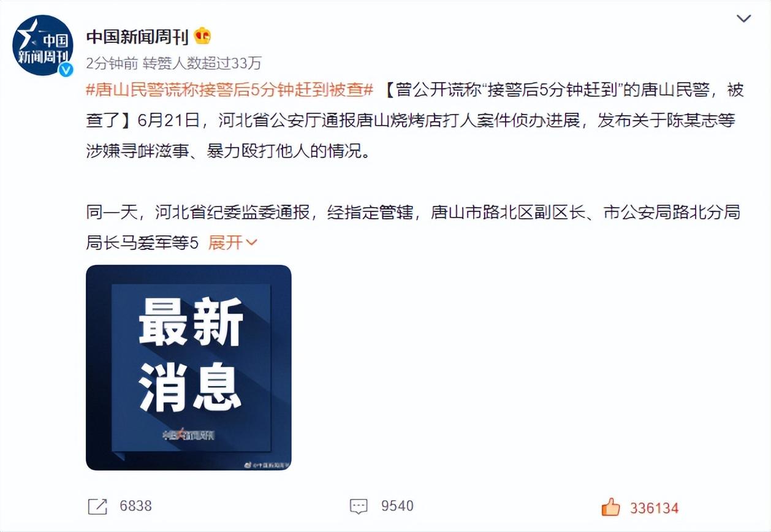Image resolution: width=771 pixels, height=532 pixels.
Task: Open the 中国新闻周刊 account name link
Action: click(137, 36)
